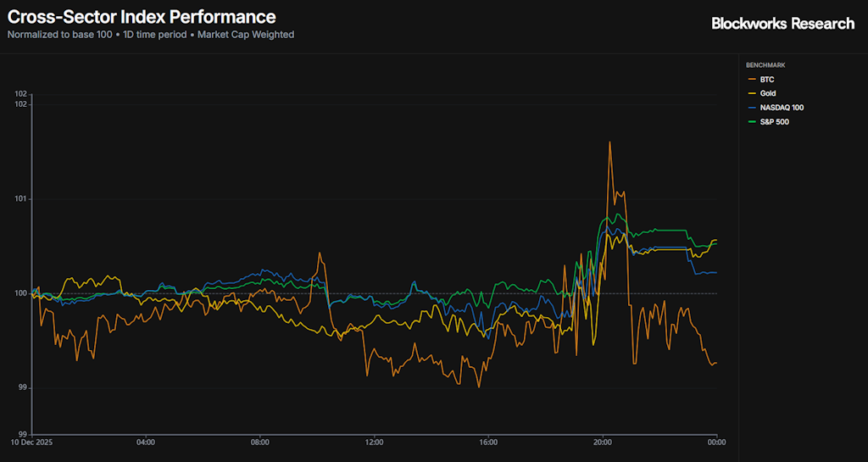Click the yellow Gold legend line marker
The width and height of the screenshot is (868, 462).
pos(751,93)
